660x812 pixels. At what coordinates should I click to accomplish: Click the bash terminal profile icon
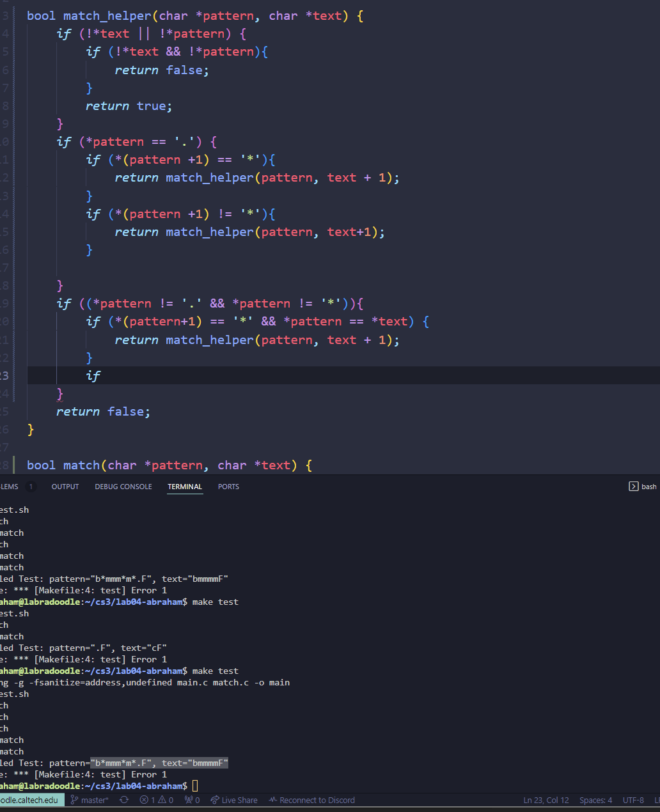click(x=634, y=487)
